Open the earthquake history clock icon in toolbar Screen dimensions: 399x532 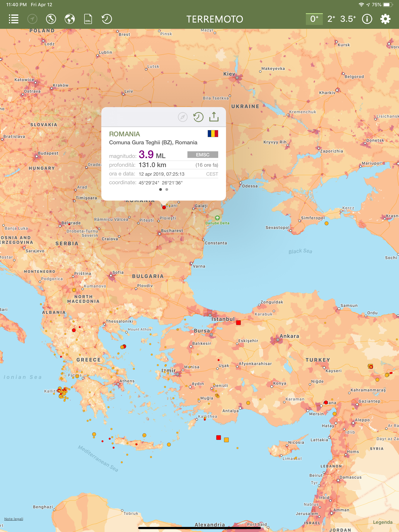107,19
